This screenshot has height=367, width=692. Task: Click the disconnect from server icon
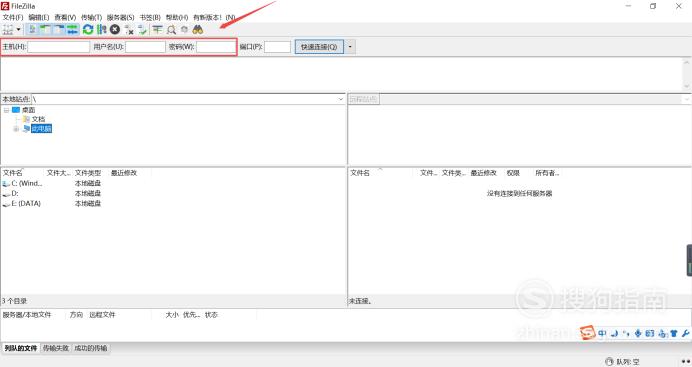[129, 30]
